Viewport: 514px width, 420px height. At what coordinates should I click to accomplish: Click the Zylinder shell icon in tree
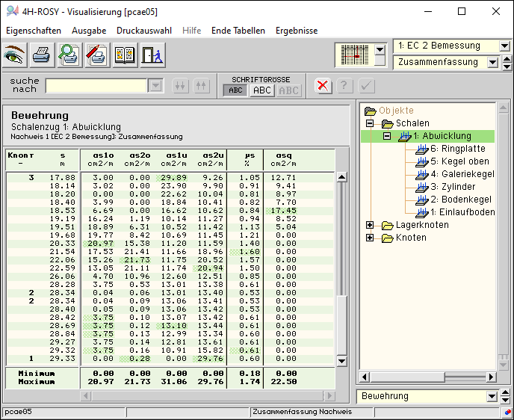coord(423,187)
